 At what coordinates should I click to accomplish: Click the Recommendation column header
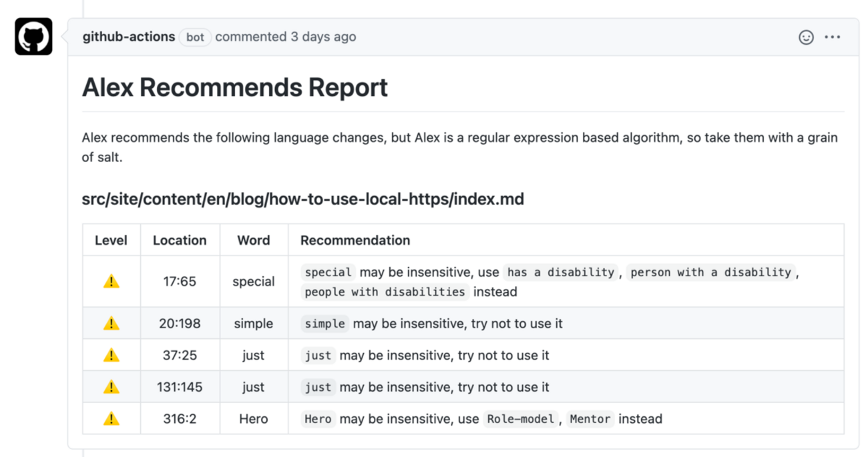pos(355,240)
